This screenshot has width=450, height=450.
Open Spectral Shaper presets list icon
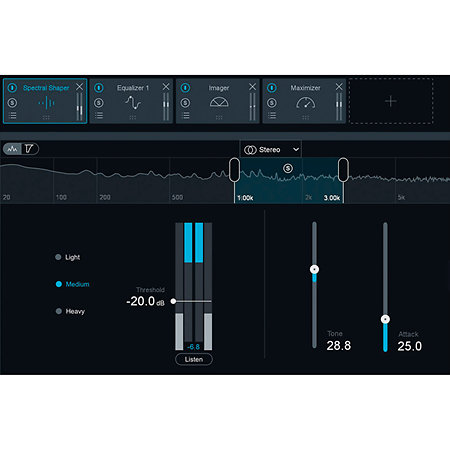tap(12, 116)
